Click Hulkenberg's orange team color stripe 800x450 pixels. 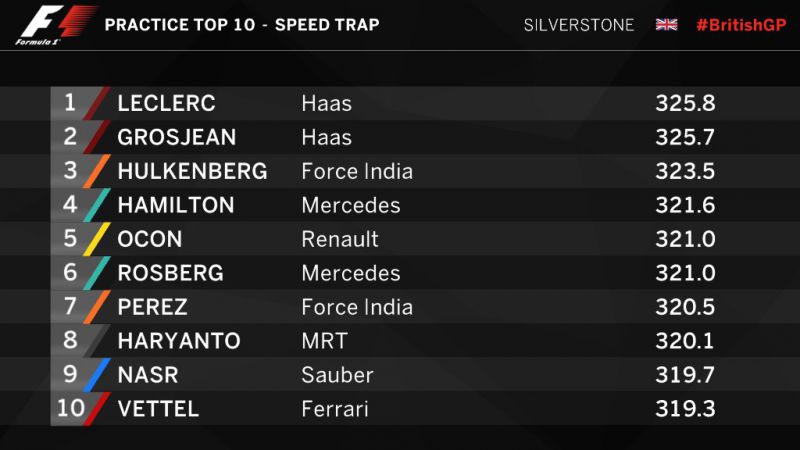[96, 171]
